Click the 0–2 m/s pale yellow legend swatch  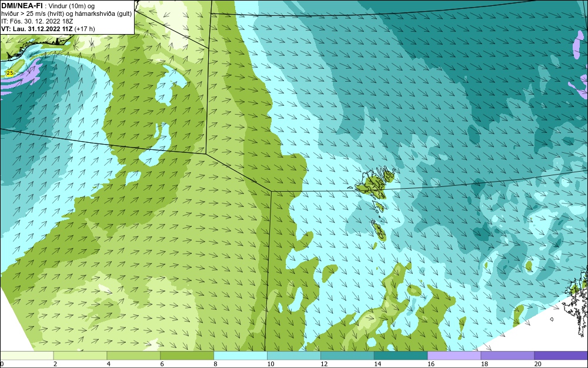pyautogui.click(x=26, y=355)
